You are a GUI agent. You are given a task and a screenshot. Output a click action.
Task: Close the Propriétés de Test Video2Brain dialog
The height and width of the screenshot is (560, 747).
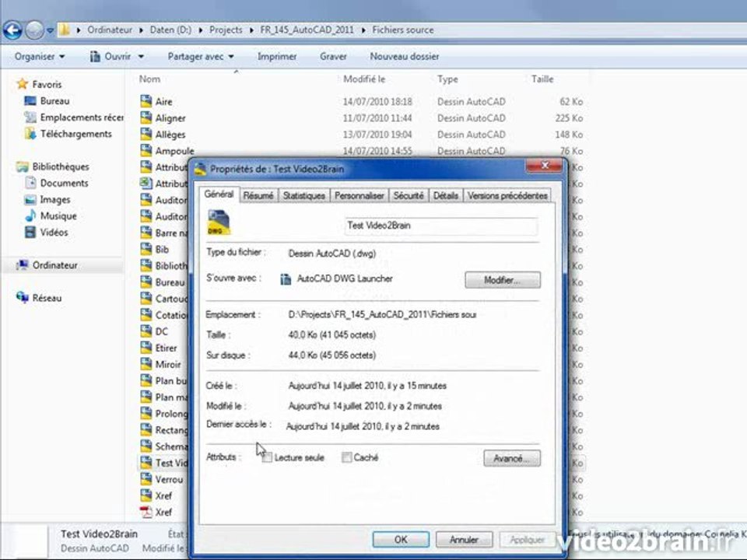coord(545,166)
